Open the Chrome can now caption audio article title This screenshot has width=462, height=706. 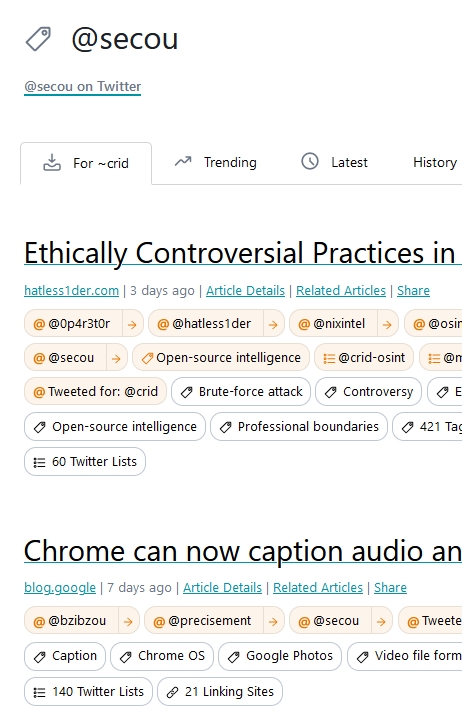(243, 551)
